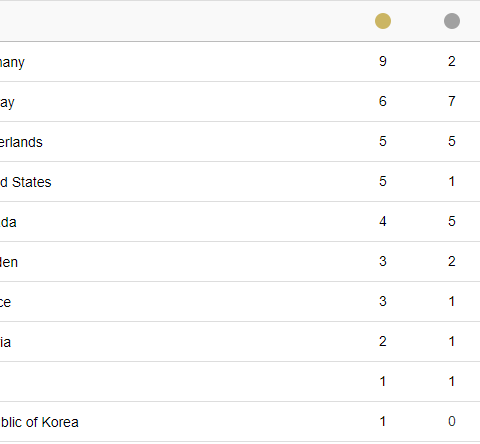Open the Republic of Korea link
480x444 pixels.
(x=39, y=422)
